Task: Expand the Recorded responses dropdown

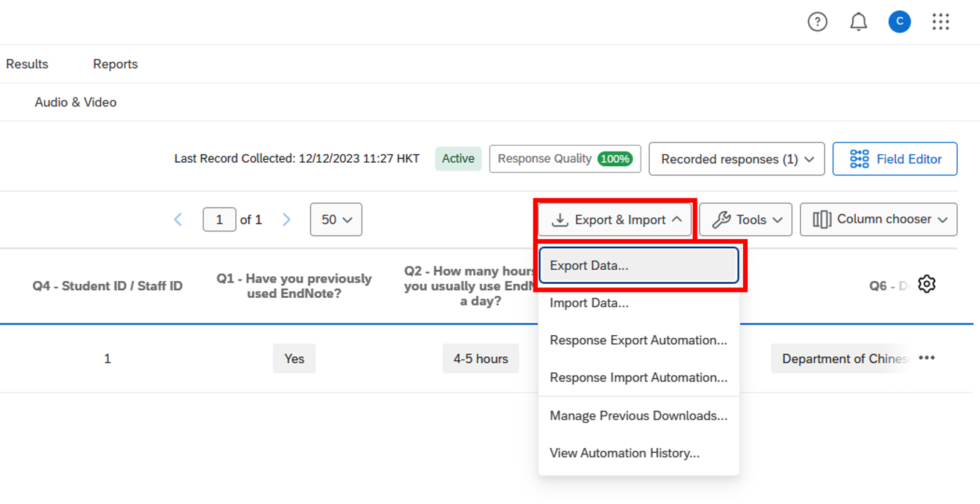Action: pyautogui.click(x=736, y=159)
